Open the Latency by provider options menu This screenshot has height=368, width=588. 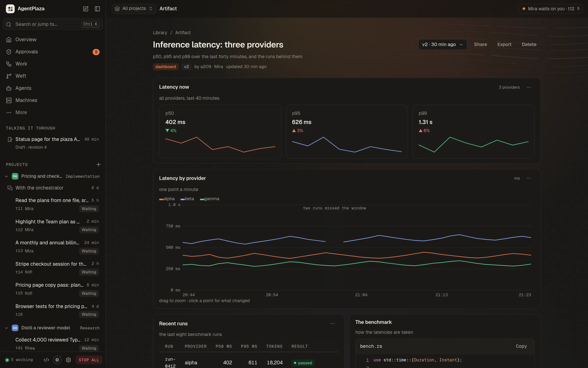point(529,178)
